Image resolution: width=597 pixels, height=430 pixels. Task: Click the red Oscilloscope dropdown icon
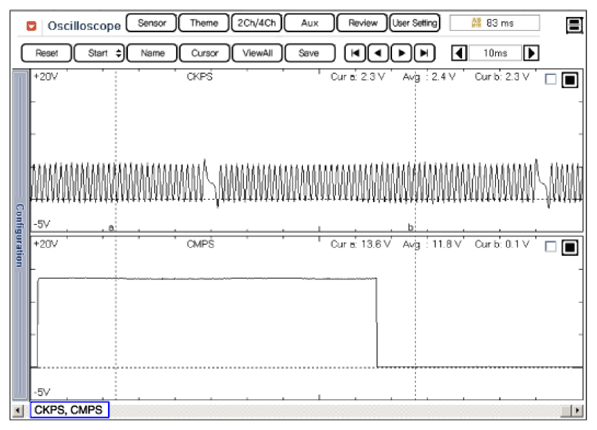31,26
